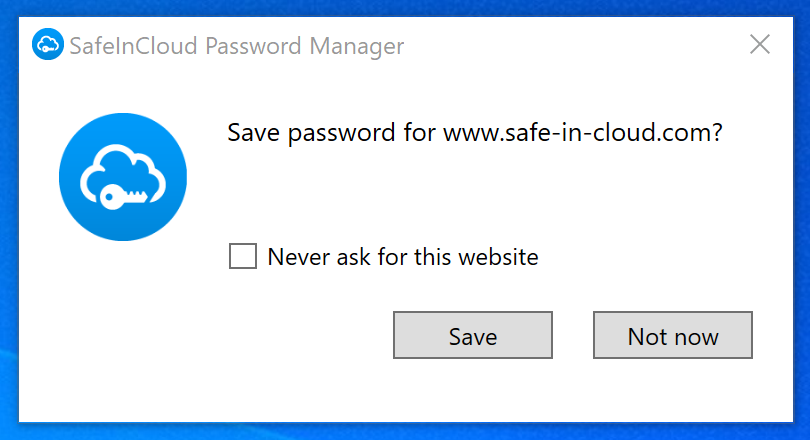Click the large blue cloud-and-key logo

tap(123, 177)
